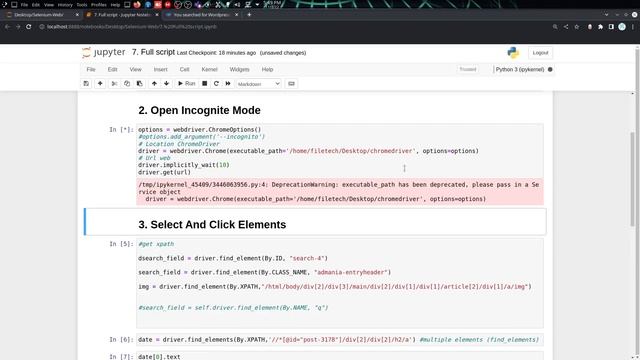This screenshot has height=360, width=640.
Task: Toggle the browser side panel icon
Action: [611, 27]
